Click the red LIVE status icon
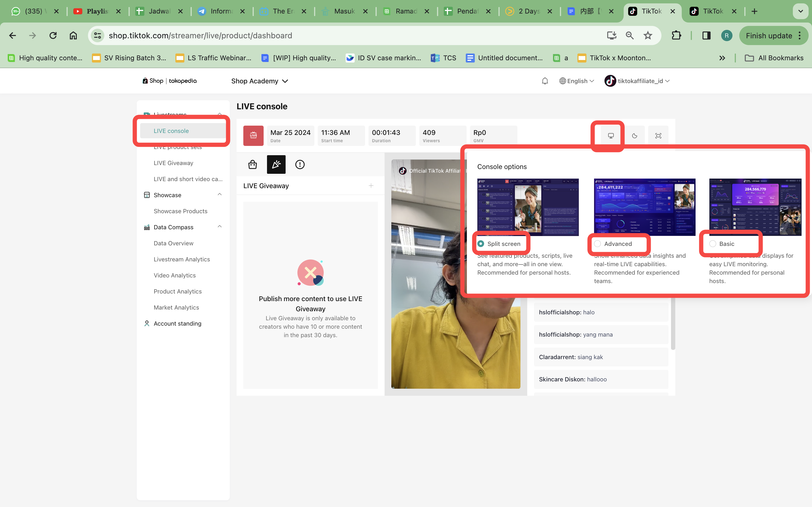The width and height of the screenshot is (812, 507). pos(253,135)
